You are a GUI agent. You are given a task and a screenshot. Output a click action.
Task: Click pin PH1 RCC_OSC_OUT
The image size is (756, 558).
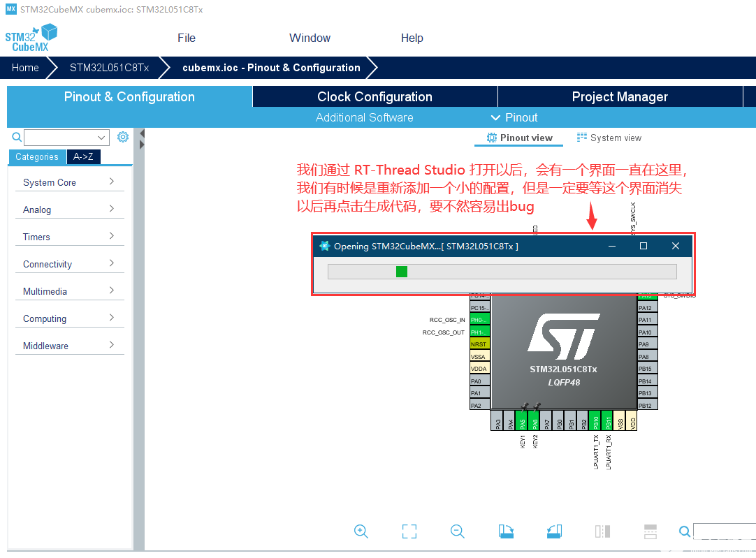coord(480,332)
